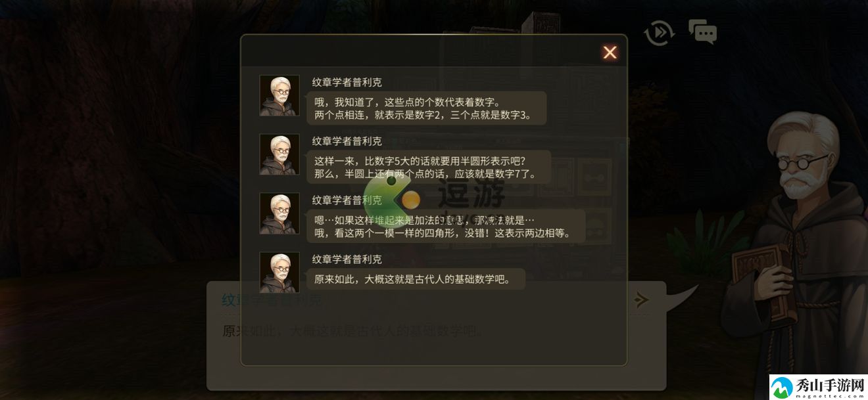This screenshot has width=868, height=400.
Task: Click the second Pulik portrait in log
Action: tap(279, 155)
